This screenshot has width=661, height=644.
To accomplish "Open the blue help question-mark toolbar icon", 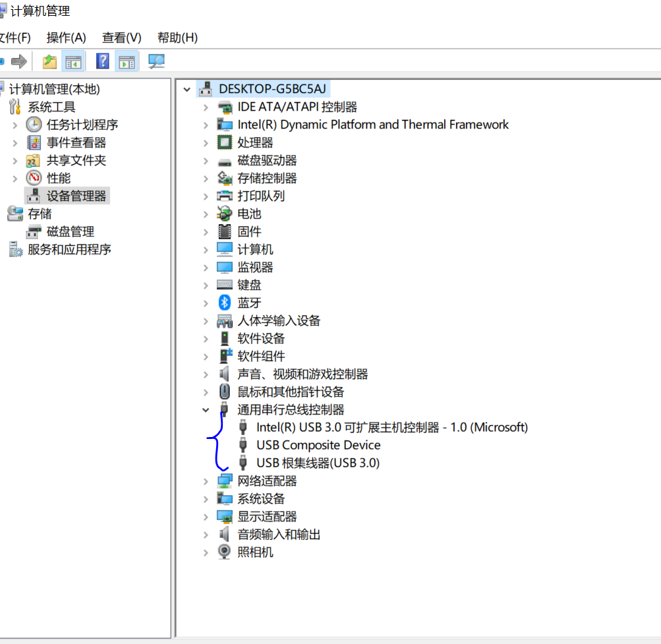I will click(102, 61).
